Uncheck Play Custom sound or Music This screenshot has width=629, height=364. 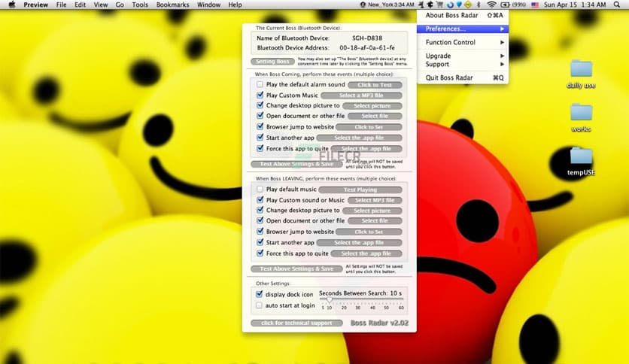pos(260,199)
